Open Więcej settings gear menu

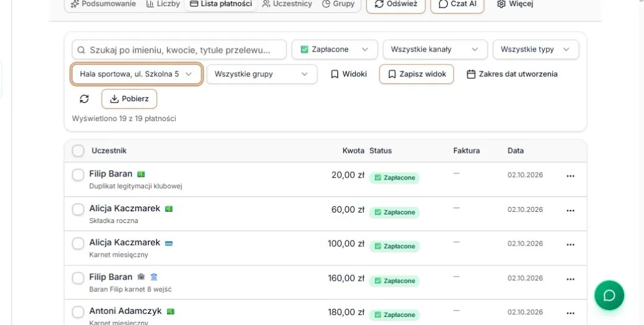(x=515, y=4)
